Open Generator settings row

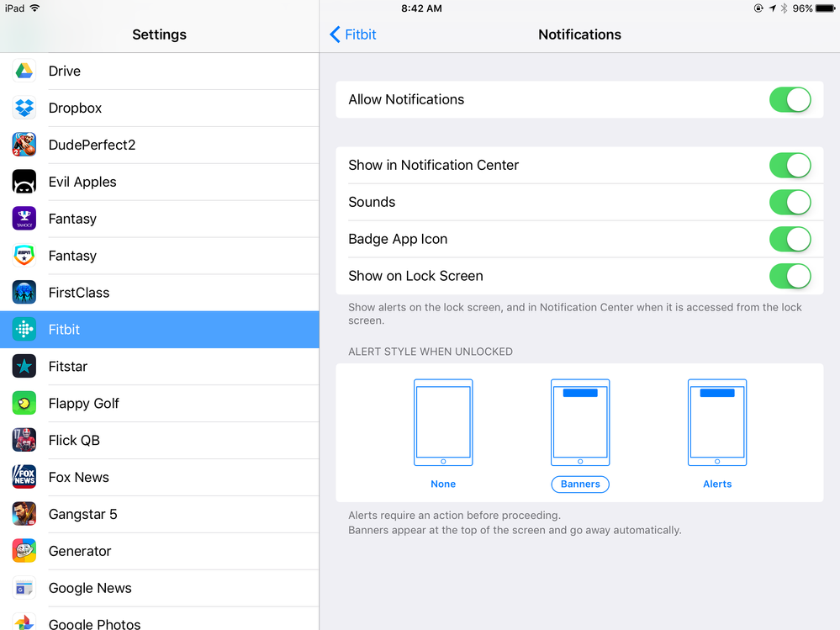160,551
